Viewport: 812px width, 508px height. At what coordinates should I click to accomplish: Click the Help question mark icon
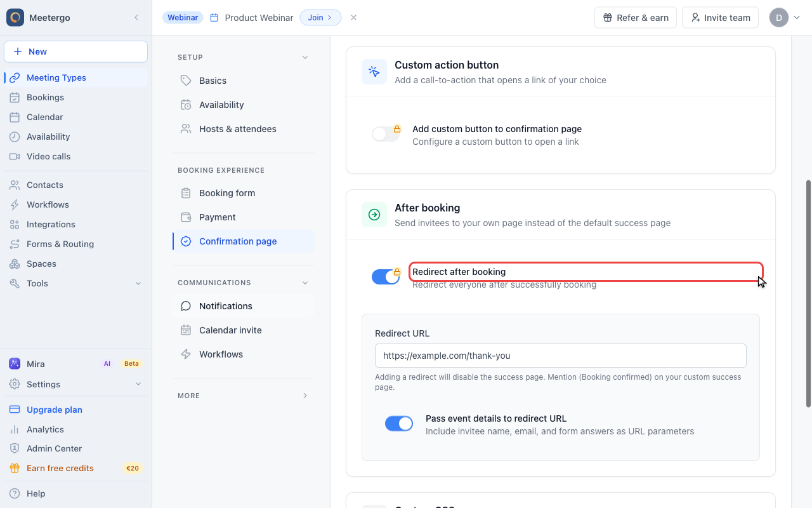15,493
